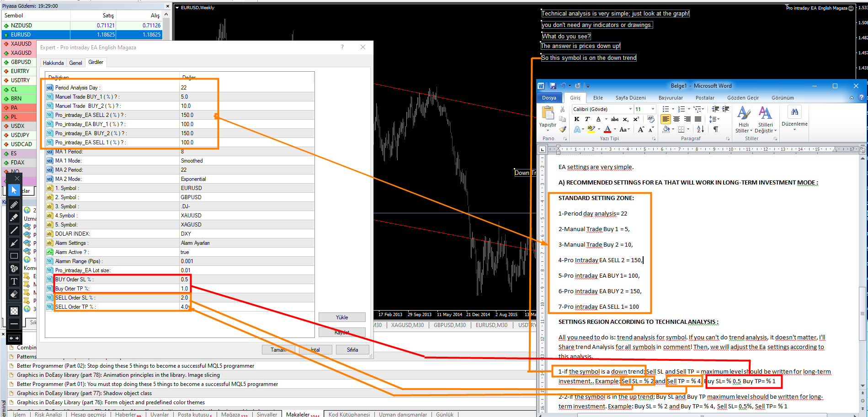Click the Word Save icon
Viewport: 868px width, 417px height.
[x=553, y=85]
